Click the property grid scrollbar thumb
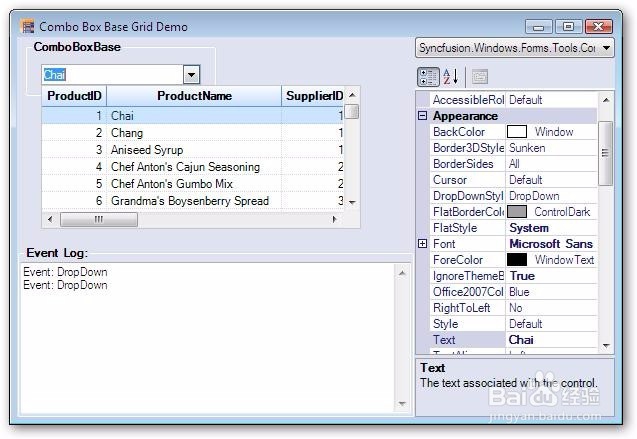This screenshot has width=637, height=439. (606, 153)
